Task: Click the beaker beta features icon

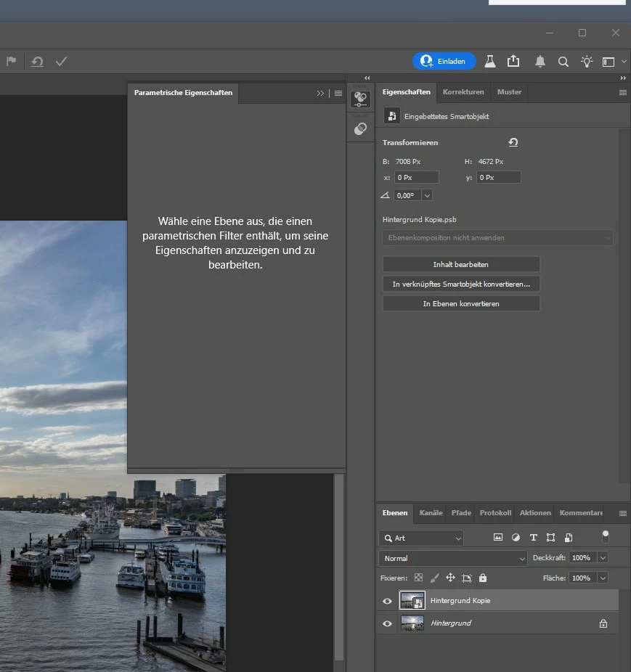Action: coord(490,62)
